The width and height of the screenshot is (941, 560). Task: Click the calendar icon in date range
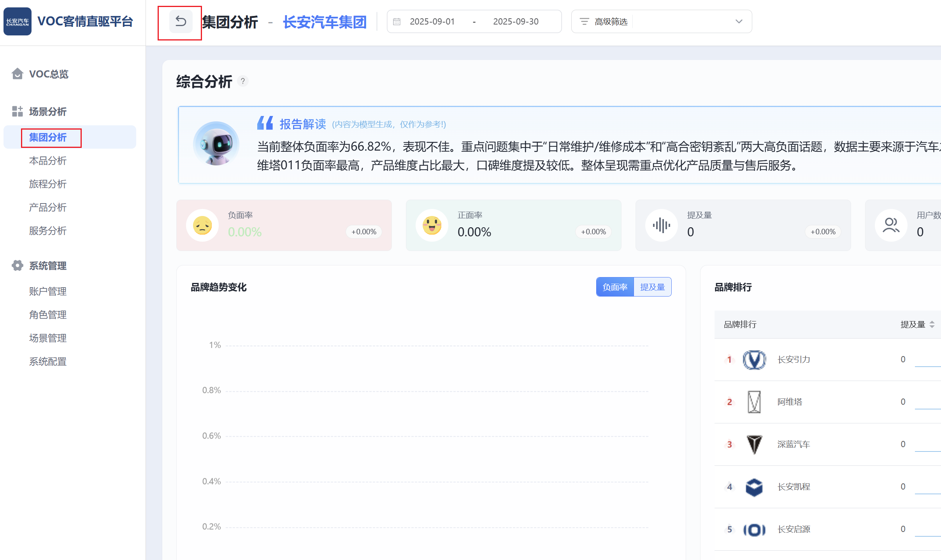[397, 22]
